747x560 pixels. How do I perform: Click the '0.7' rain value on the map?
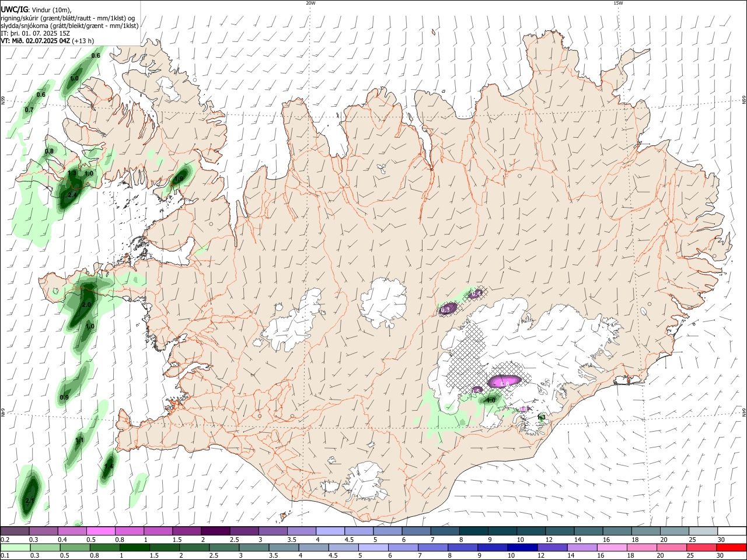29,110
